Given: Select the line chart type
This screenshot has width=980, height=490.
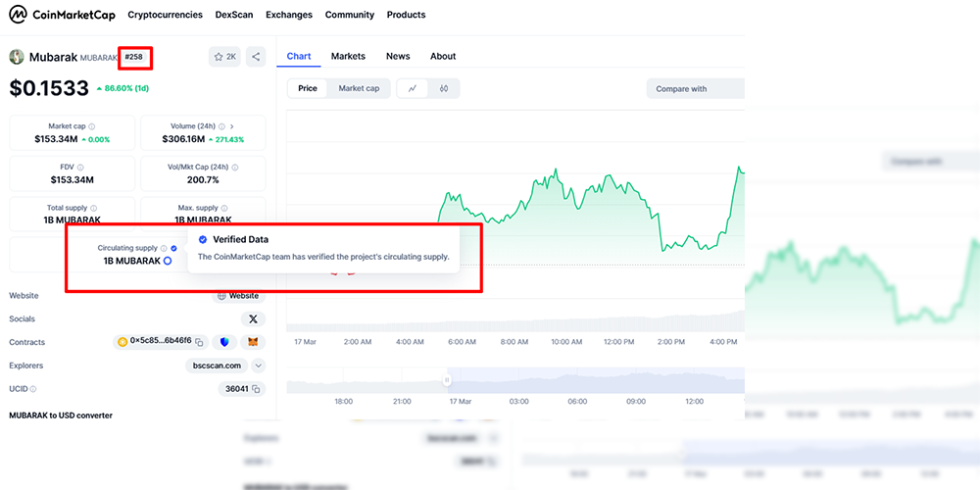Looking at the screenshot, I should (413, 89).
